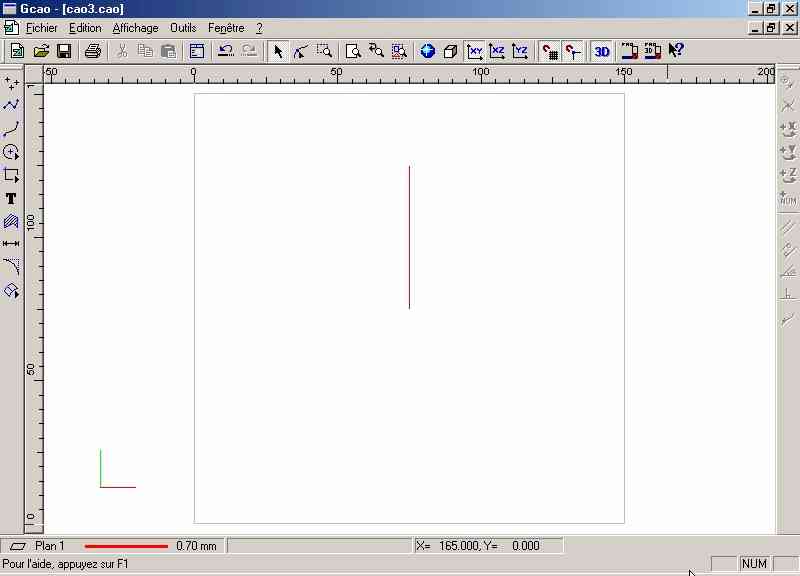Open the Affichage menu
800x576 pixels.
click(135, 28)
